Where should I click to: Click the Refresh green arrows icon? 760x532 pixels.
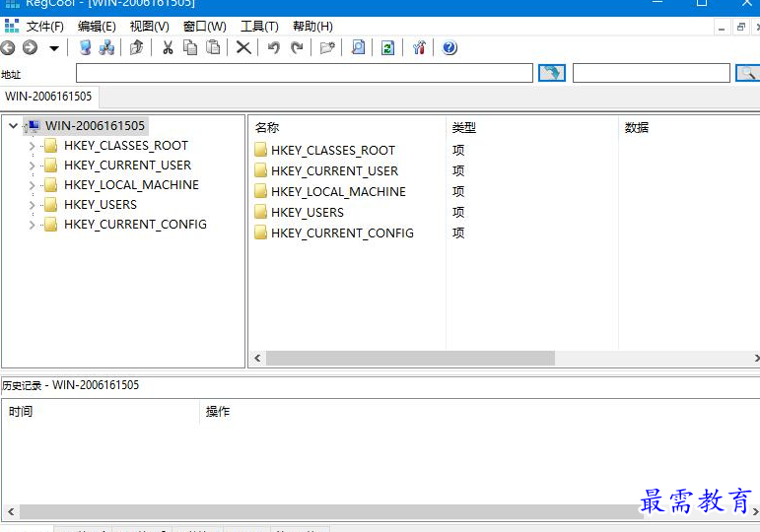[387, 47]
